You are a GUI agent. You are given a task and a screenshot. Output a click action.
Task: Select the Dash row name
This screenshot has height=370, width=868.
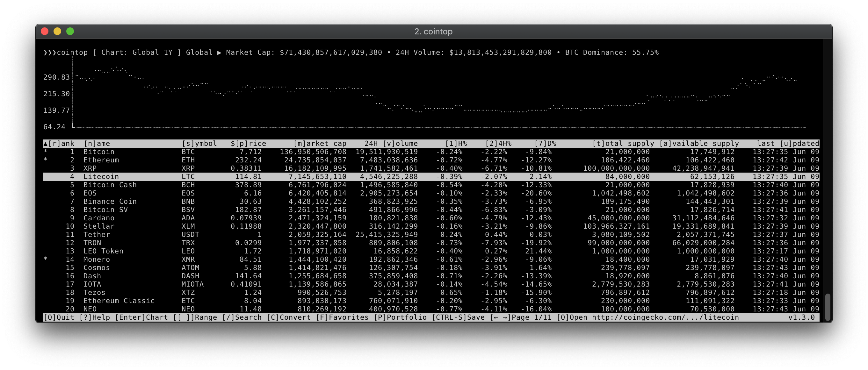click(92, 276)
